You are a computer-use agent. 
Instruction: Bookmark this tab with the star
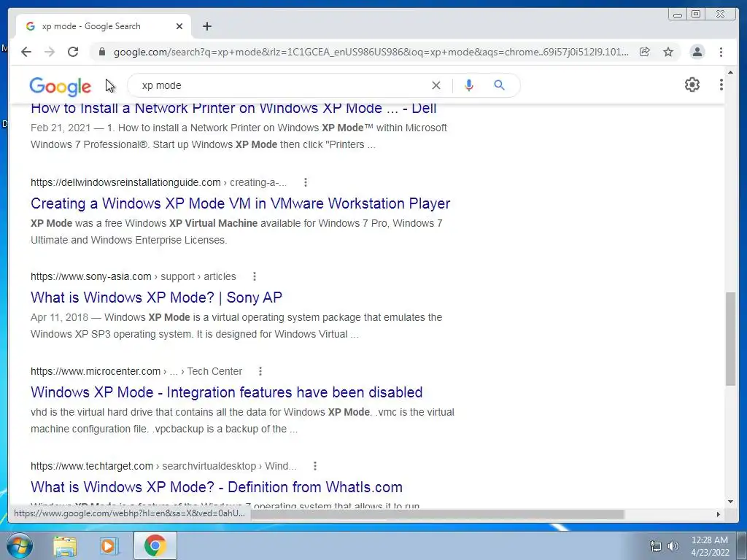click(668, 52)
